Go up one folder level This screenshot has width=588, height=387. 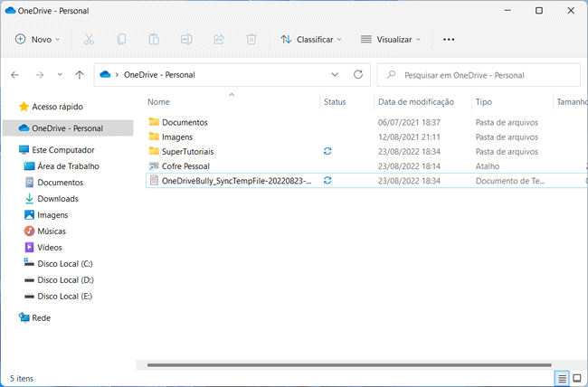80,75
